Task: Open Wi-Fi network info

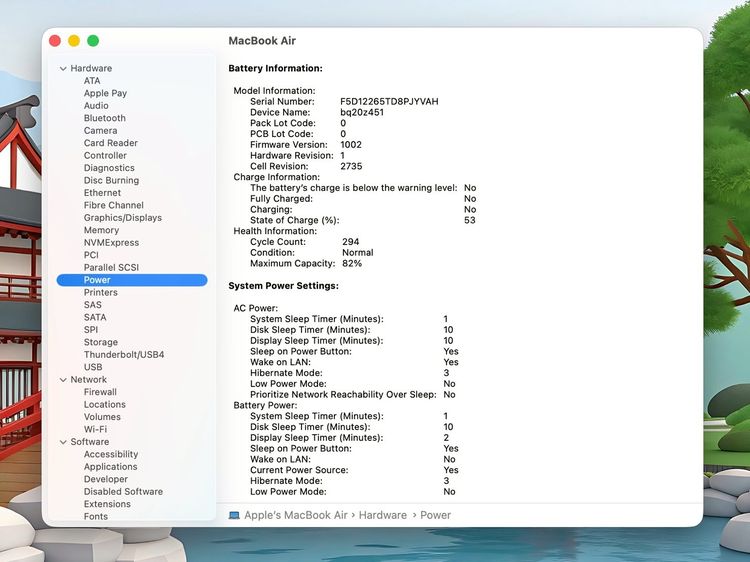Action: 95,429
